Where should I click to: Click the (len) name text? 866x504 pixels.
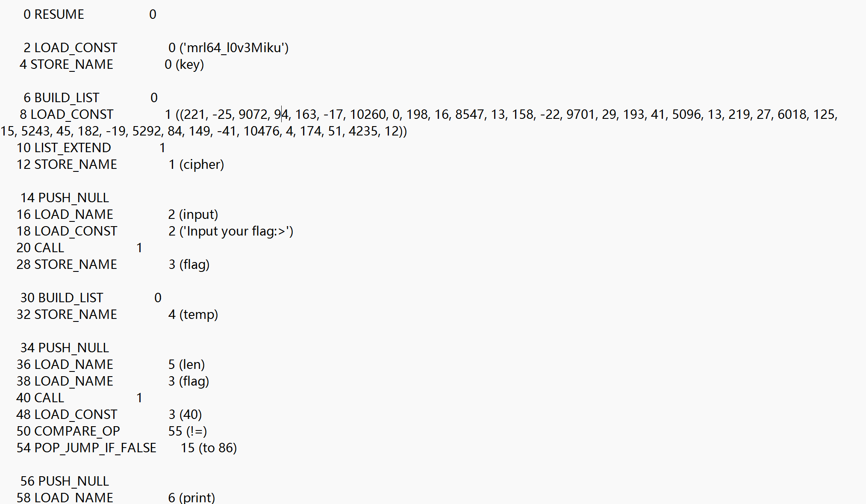pyautogui.click(x=192, y=365)
